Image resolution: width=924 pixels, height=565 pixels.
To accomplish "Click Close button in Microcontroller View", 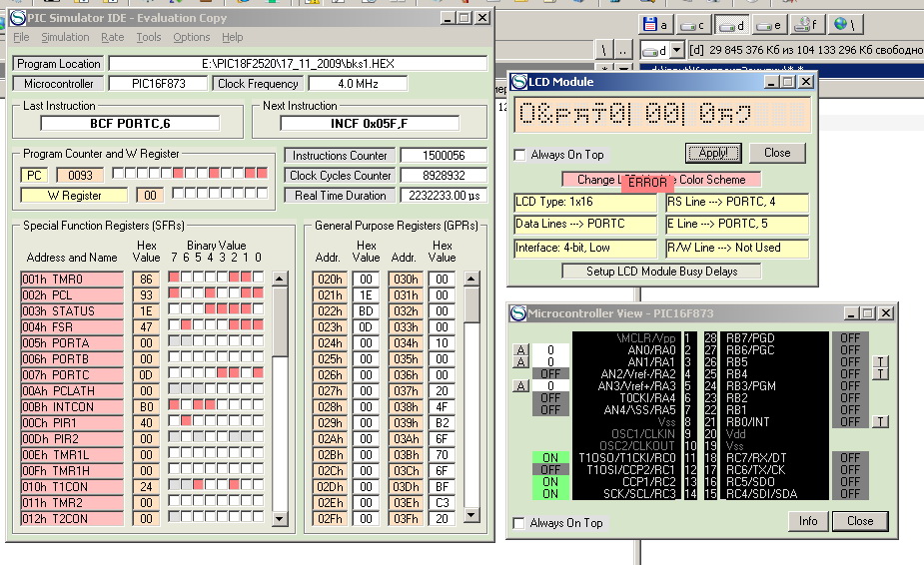I will [x=860, y=521].
